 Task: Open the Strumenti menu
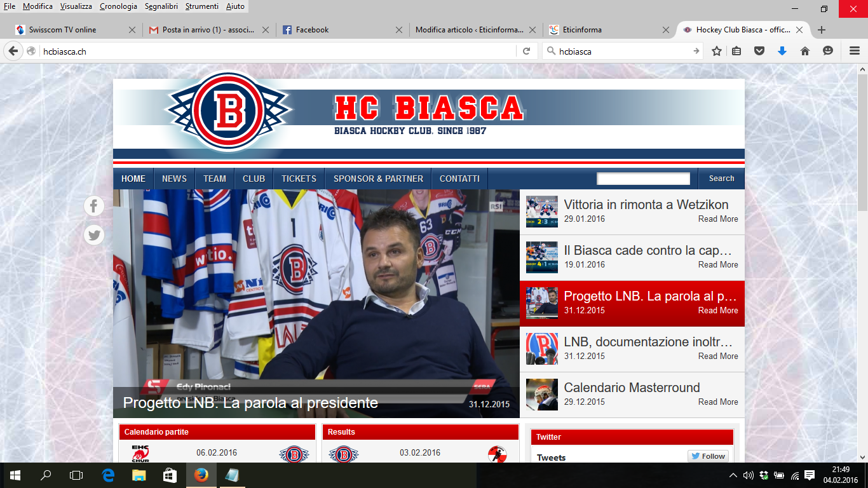tap(201, 6)
